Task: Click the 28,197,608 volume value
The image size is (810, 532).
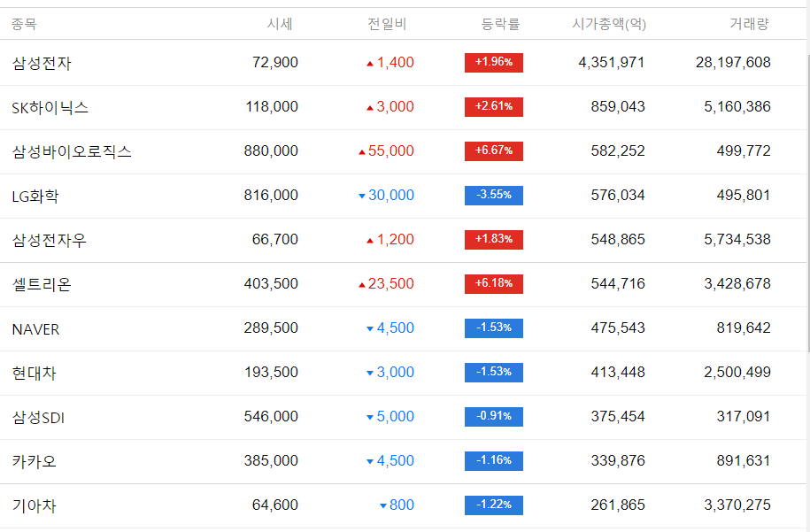Action: pyautogui.click(x=733, y=63)
